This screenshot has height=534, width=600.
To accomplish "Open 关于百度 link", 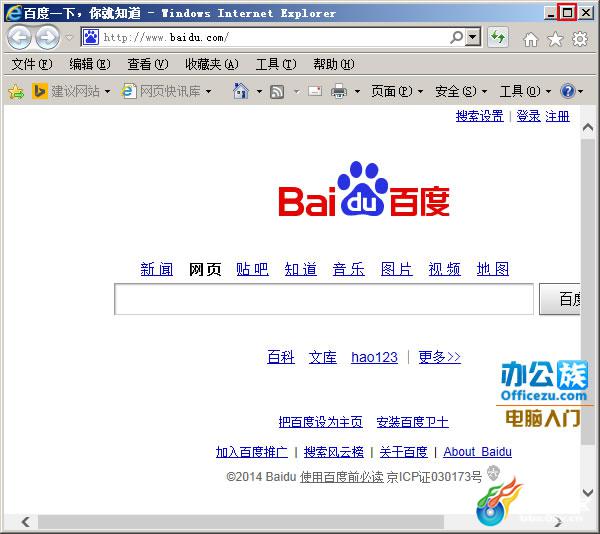I will (x=403, y=452).
